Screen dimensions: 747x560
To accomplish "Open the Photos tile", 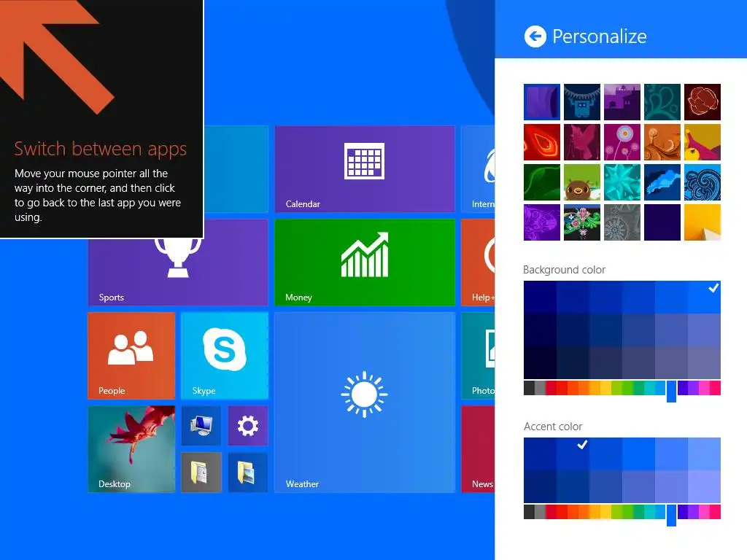I will click(479, 355).
